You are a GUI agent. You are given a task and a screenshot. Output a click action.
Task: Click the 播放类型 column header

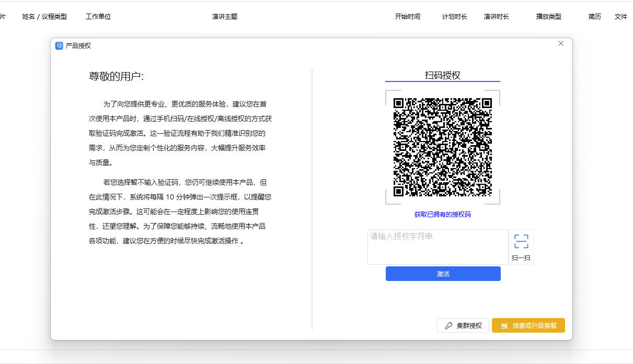click(x=549, y=17)
